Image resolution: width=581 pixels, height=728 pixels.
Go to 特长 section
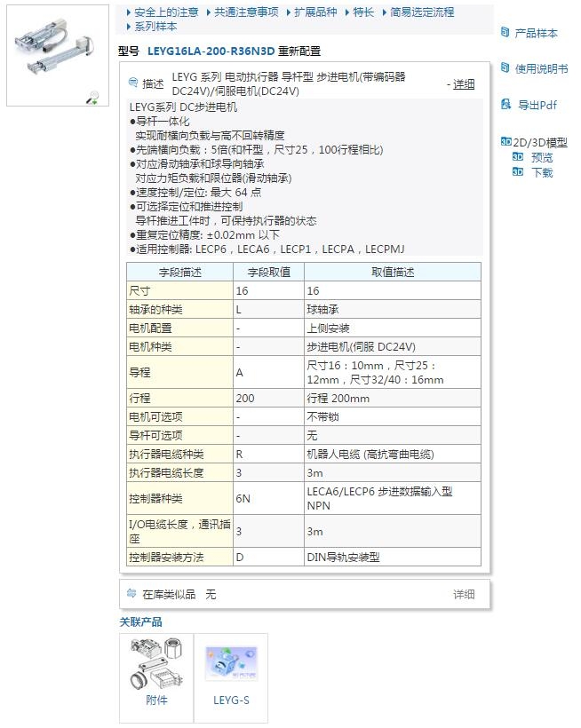(363, 12)
